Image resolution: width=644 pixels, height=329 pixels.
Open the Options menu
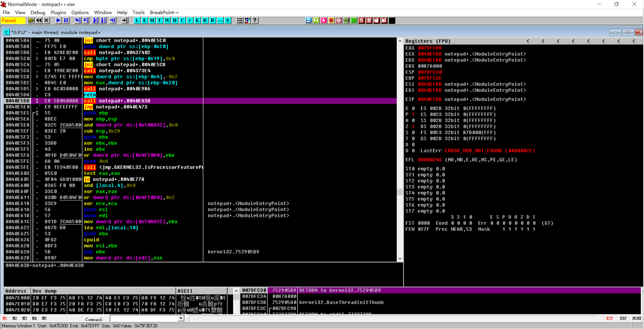click(80, 12)
